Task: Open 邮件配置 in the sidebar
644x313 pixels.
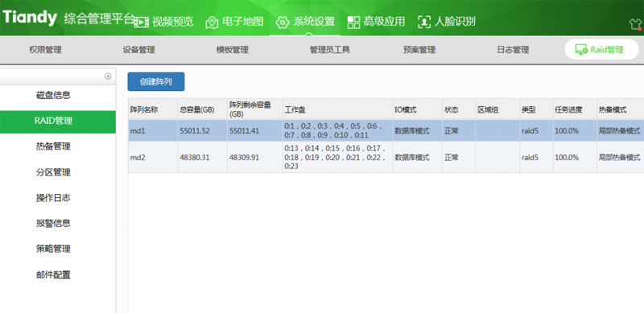Action: coord(53,275)
